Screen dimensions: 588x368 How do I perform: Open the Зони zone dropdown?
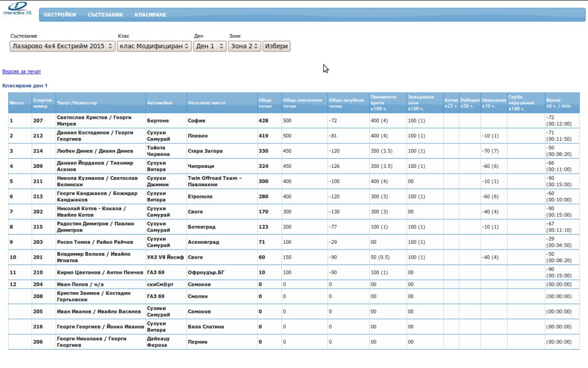[x=245, y=46]
